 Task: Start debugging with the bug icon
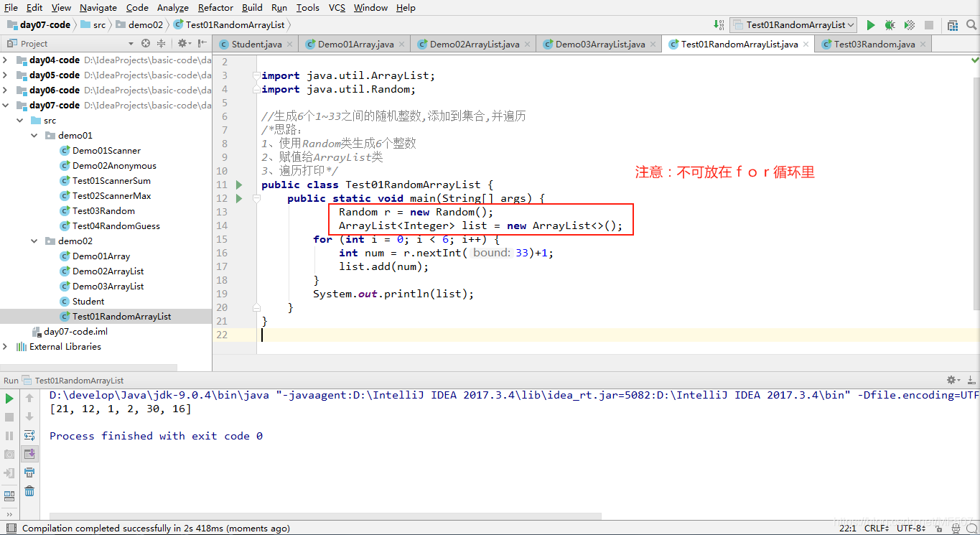(890, 25)
